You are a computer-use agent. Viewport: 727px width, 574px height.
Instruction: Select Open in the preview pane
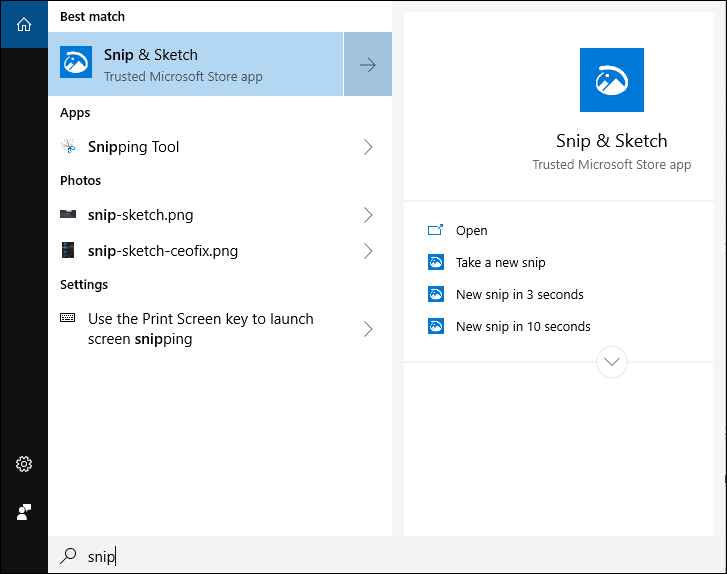(x=471, y=230)
